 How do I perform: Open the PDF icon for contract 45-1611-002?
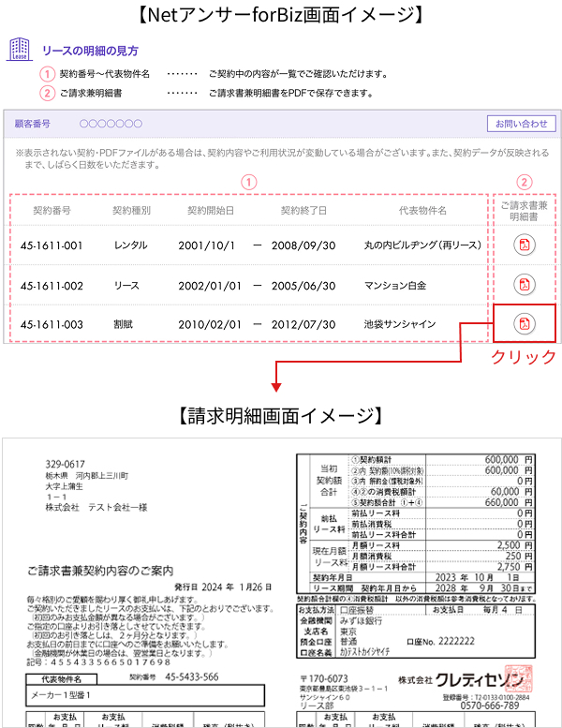point(525,285)
